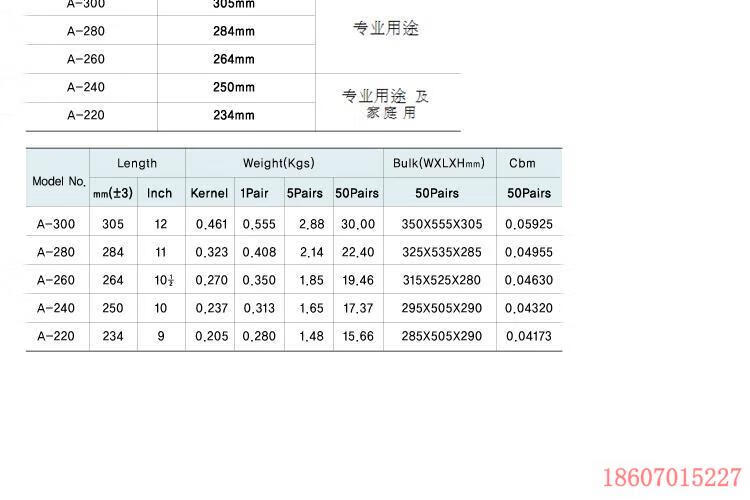Select the 30.00 weight value cell
Screen dimensions: 750x500
pyautogui.click(x=357, y=224)
